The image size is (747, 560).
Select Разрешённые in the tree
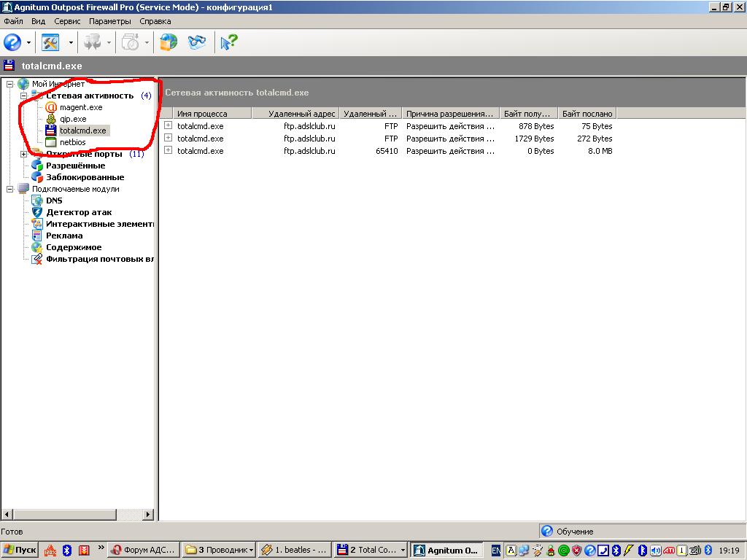pos(75,166)
